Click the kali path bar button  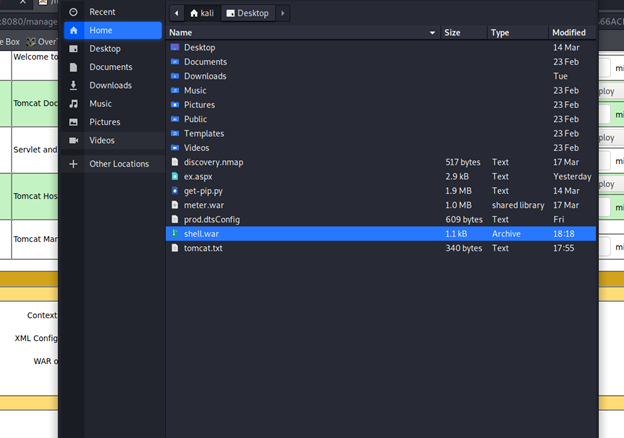[202, 13]
